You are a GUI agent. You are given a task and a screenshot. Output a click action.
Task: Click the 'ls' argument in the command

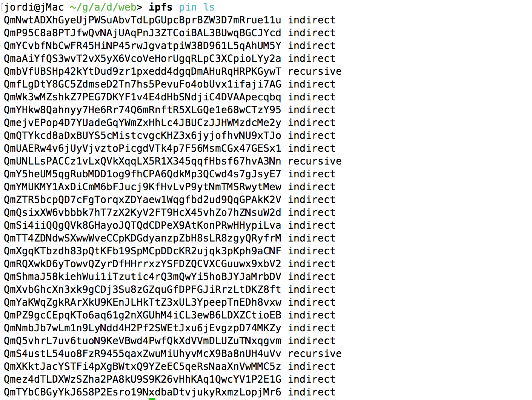(209, 7)
